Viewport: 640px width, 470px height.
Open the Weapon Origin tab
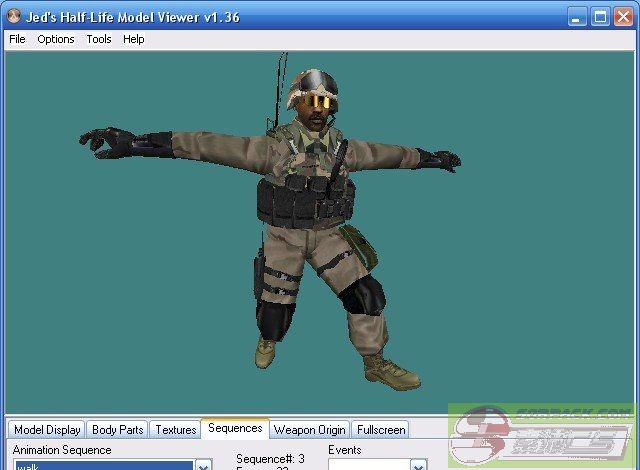click(309, 430)
